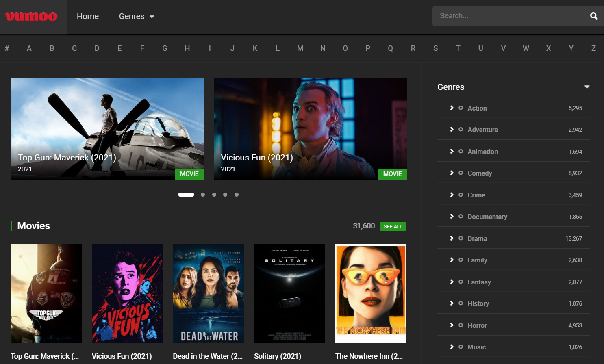Viewport: 604px width, 364px height.
Task: Click the Dead in the Water title link
Action: pos(208,356)
